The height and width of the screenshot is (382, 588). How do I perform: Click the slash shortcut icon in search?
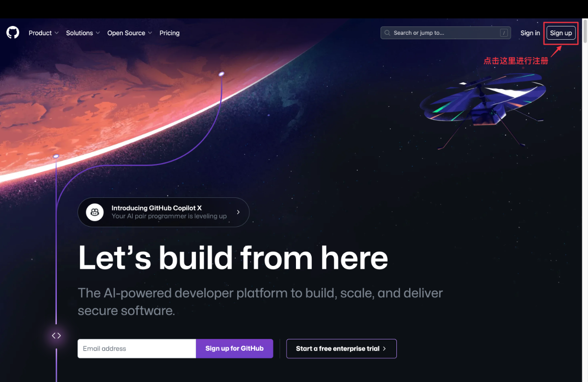(x=504, y=33)
